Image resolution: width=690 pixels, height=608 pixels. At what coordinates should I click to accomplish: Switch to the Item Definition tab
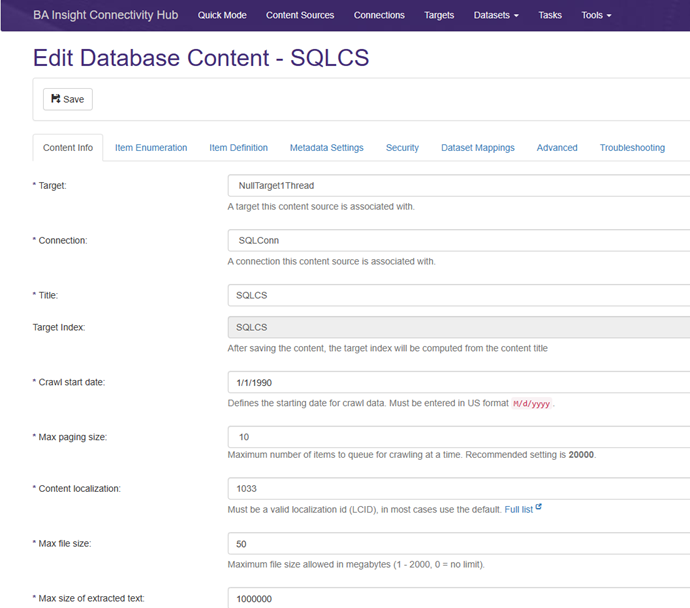(x=238, y=147)
